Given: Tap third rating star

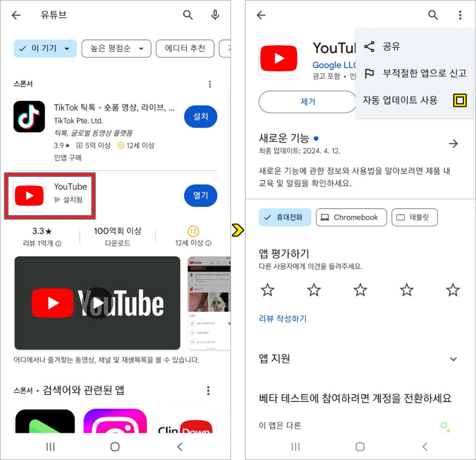Looking at the screenshot, I should (360, 290).
